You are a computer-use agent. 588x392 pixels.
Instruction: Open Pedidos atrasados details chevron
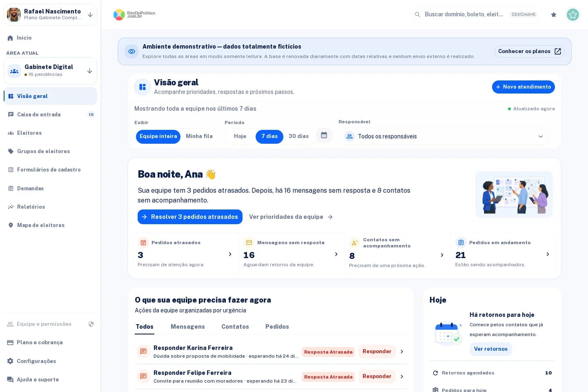[x=230, y=254]
